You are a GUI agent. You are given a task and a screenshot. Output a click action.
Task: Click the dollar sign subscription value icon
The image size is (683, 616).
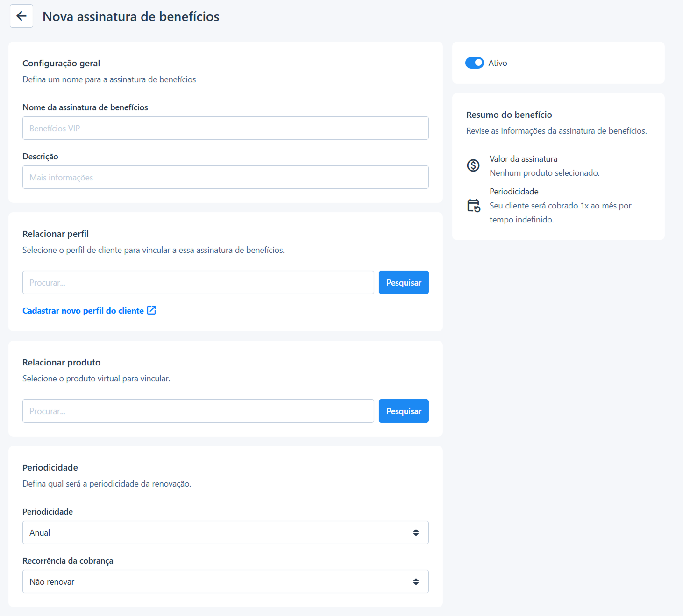click(473, 165)
